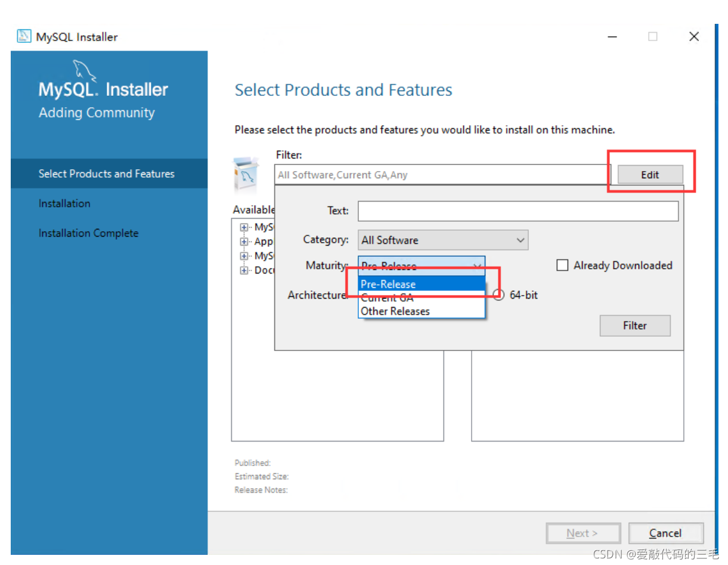Image resolution: width=728 pixels, height=565 pixels.
Task: Select Other Releases option
Action: coord(422,311)
